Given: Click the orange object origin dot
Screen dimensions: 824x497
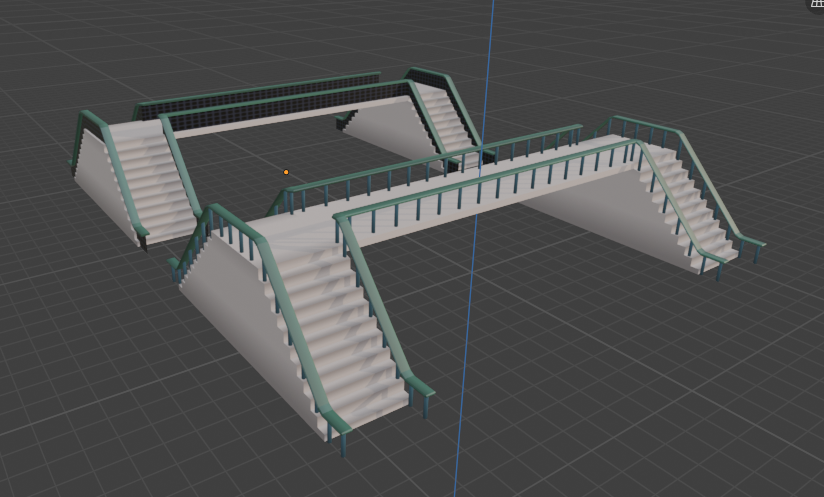Looking at the screenshot, I should (x=286, y=172).
